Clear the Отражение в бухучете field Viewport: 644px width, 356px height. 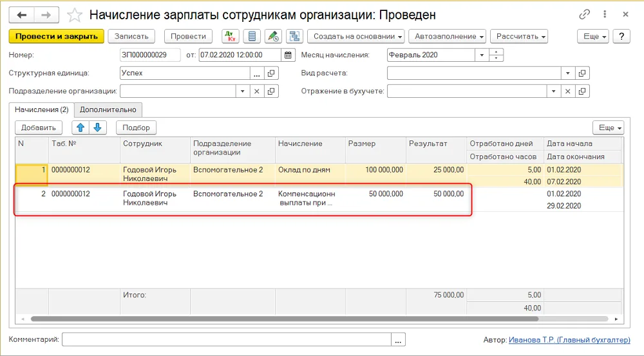pyautogui.click(x=567, y=91)
